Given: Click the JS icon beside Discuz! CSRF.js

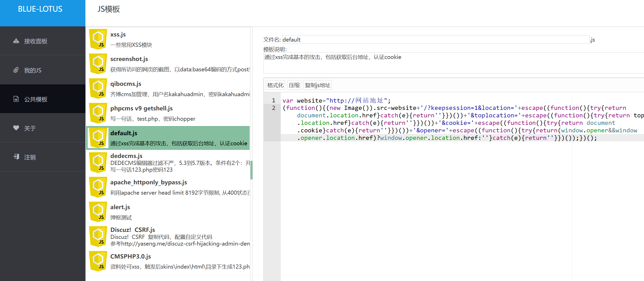Looking at the screenshot, I should tap(98, 237).
